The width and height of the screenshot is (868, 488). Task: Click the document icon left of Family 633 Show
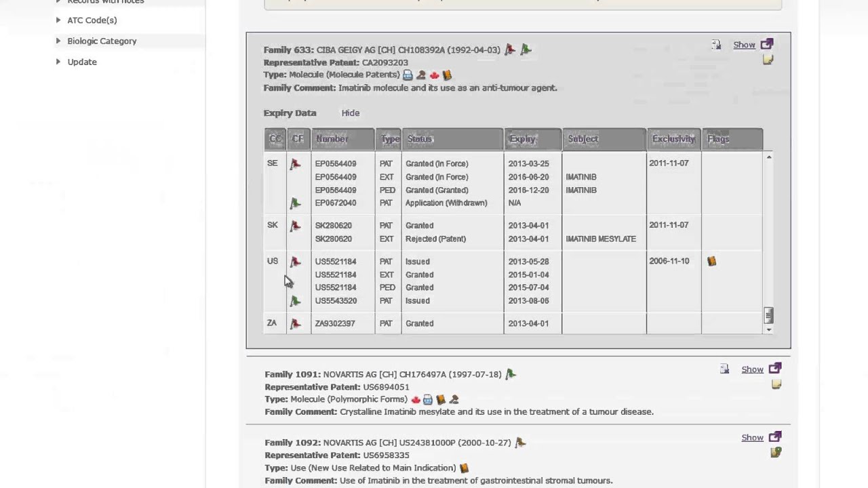[716, 45]
